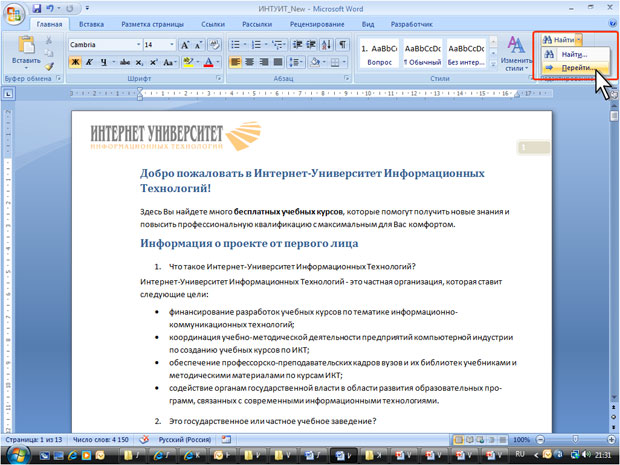The width and height of the screenshot is (620, 465).
Task: Click the zoom in plus button
Action: [x=611, y=439]
